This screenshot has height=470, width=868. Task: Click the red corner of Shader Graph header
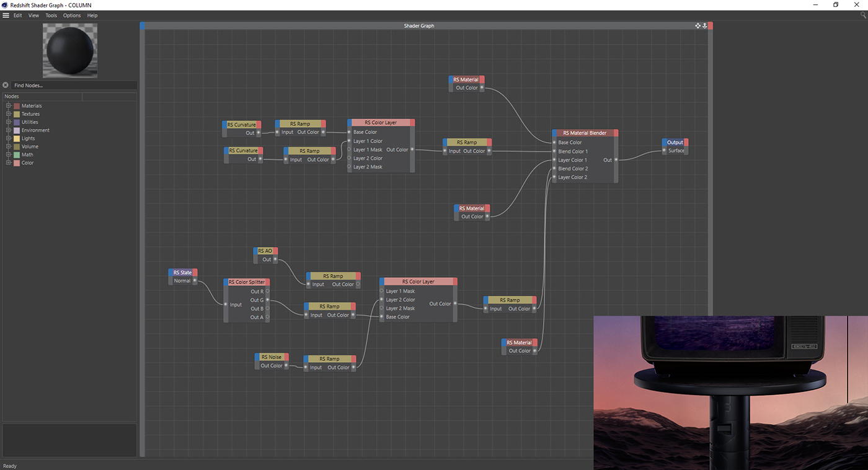[x=711, y=26]
